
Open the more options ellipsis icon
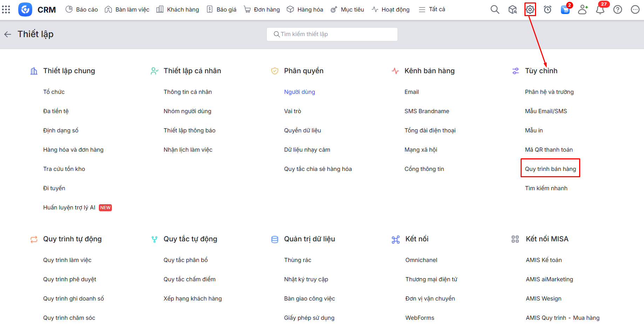(635, 9)
